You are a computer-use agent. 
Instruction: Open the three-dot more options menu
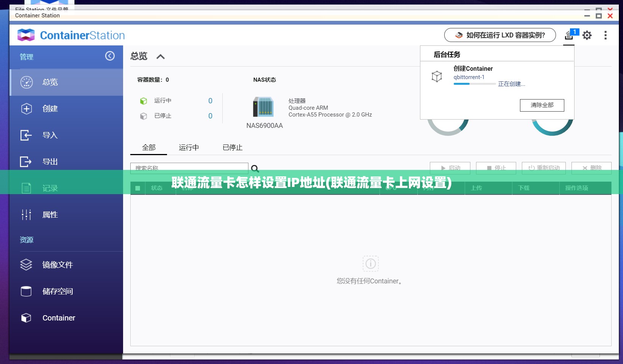pyautogui.click(x=606, y=35)
